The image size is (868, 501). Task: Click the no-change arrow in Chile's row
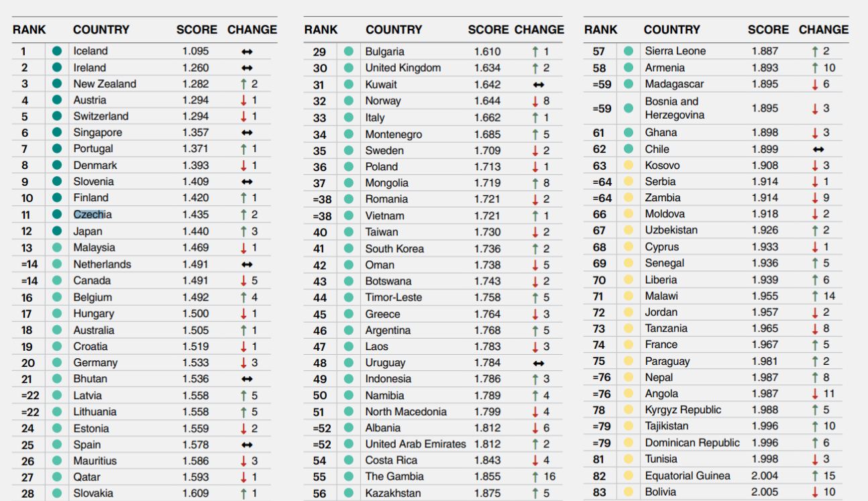pyautogui.click(x=818, y=150)
